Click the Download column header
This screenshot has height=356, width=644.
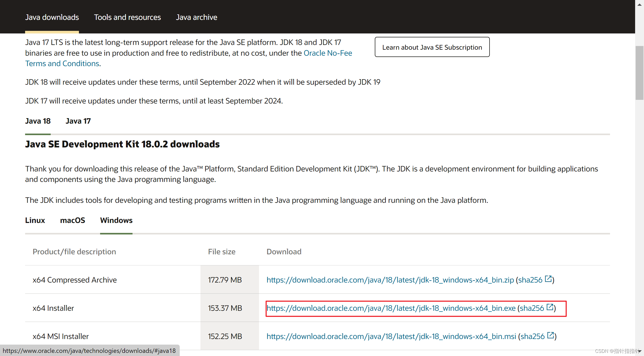coord(284,252)
